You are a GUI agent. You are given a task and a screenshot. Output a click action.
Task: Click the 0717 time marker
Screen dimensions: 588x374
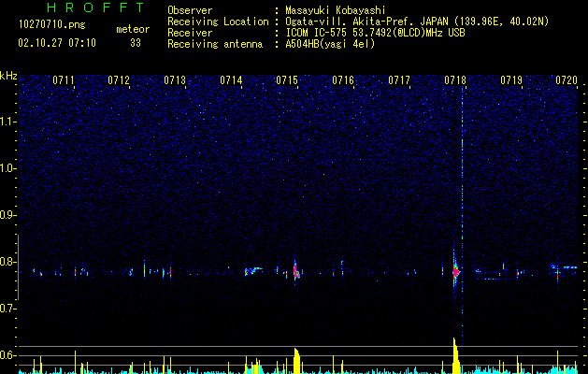[x=399, y=80]
